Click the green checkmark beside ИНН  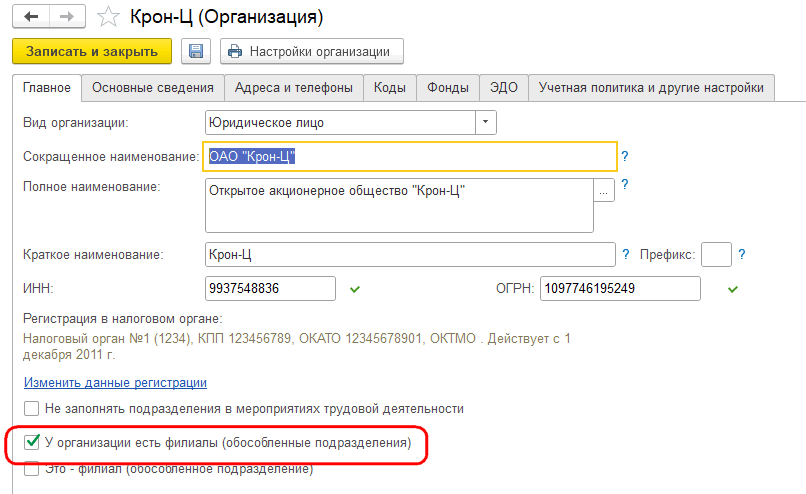pyautogui.click(x=355, y=289)
